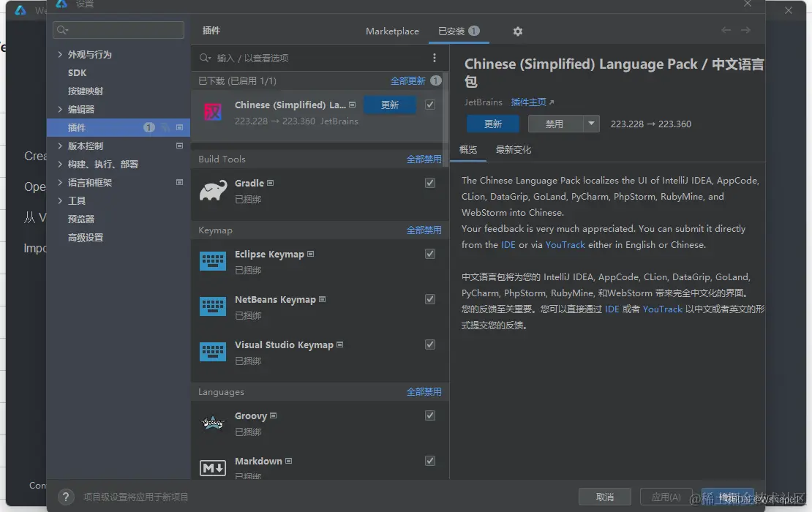Click 全部禁用 for Build Tools
This screenshot has height=512, width=812.
click(424, 159)
